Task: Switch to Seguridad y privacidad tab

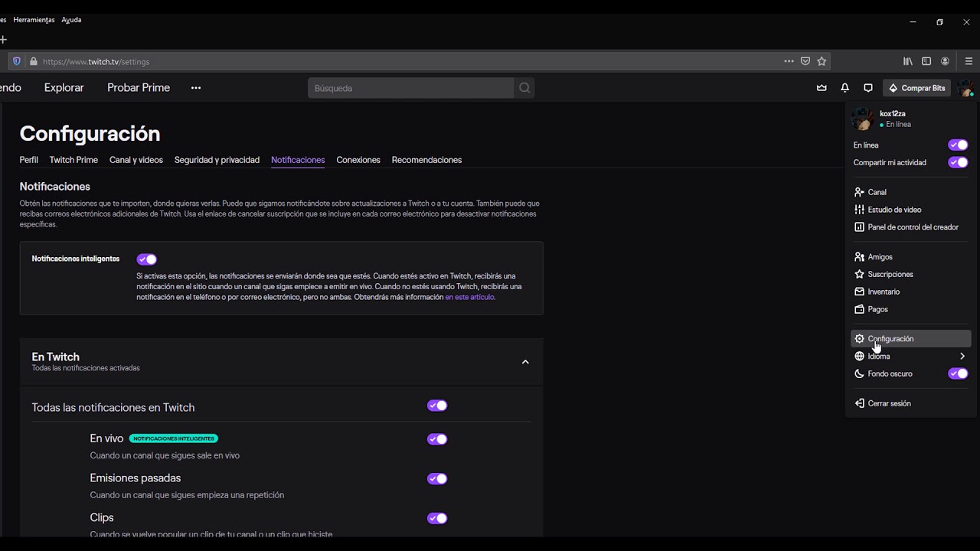Action: 217,160
